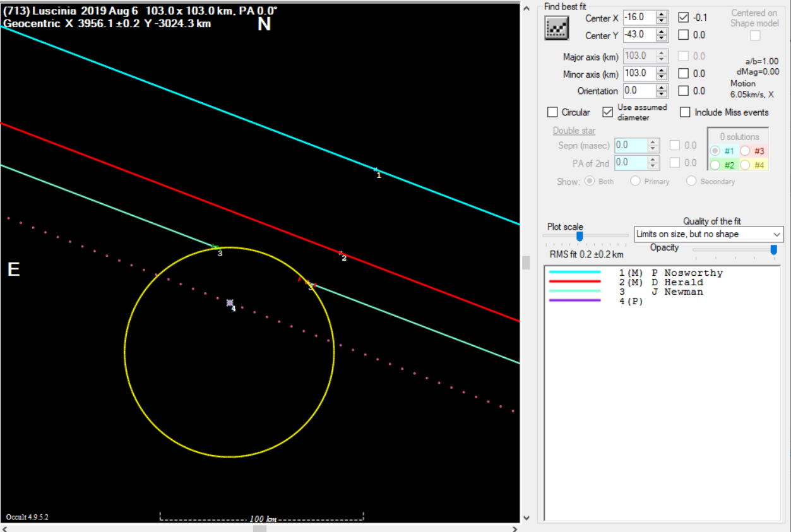Click the purple line in legend
The image size is (791, 532).
[574, 300]
